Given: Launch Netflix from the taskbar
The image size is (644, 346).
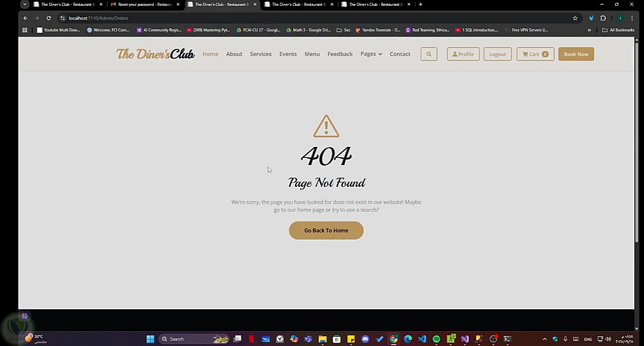Looking at the screenshot, I should tap(251, 339).
